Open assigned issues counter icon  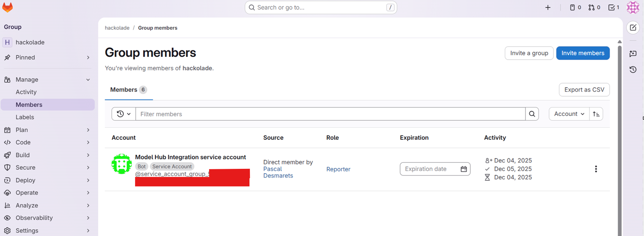575,8
